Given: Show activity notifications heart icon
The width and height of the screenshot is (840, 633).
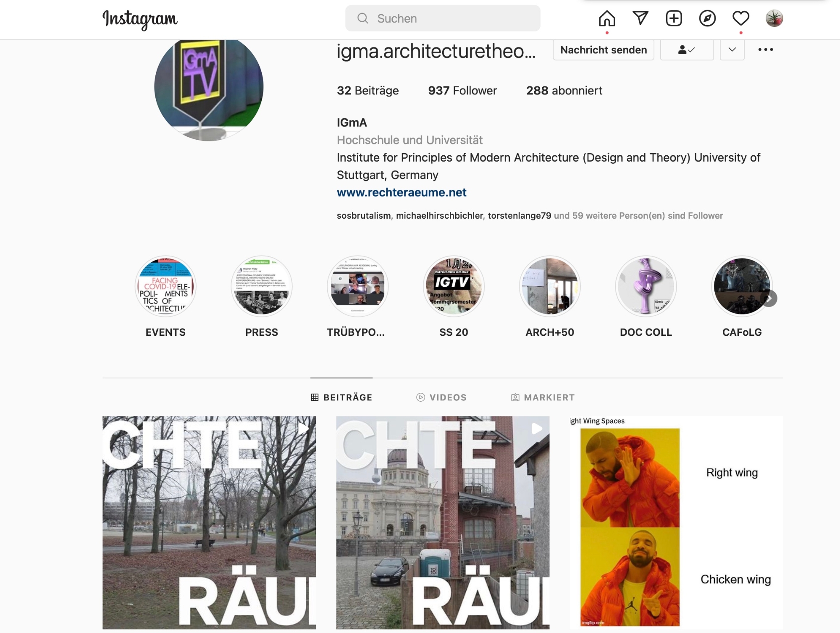Looking at the screenshot, I should click(x=741, y=18).
